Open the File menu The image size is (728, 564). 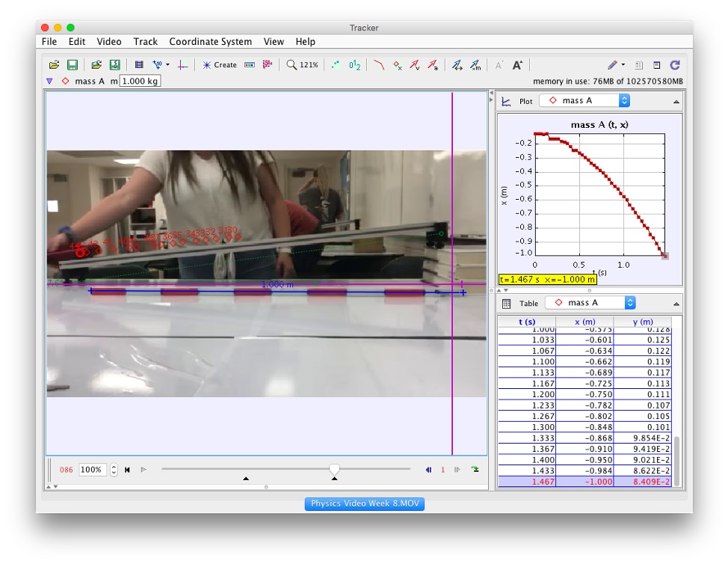point(49,41)
